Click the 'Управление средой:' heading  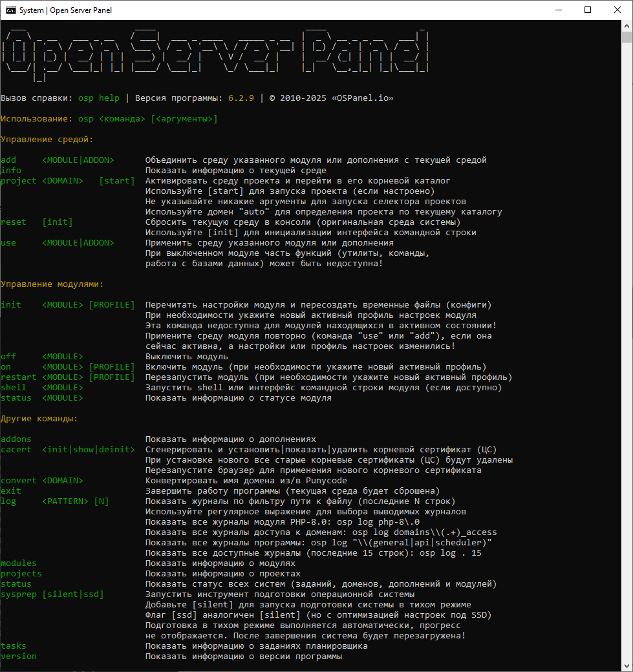pos(47,140)
